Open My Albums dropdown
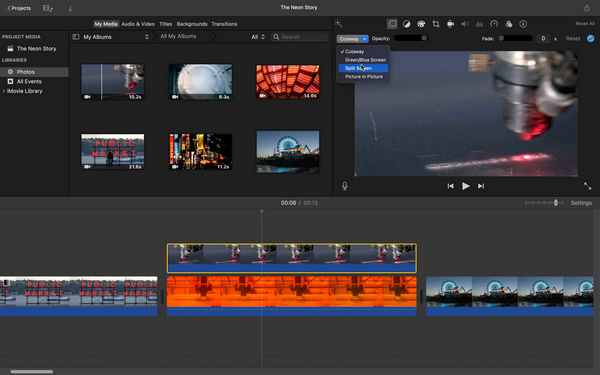 [116, 37]
